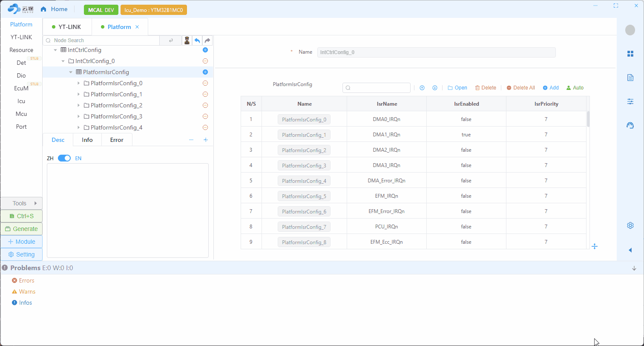Click the table vertical scrollbar thumb
The width and height of the screenshot is (644, 346).
[x=588, y=119]
